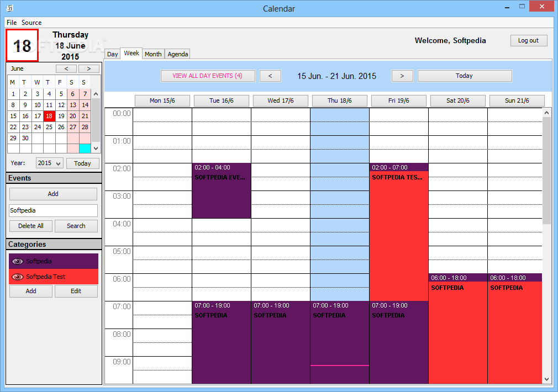The width and height of the screenshot is (558, 392).
Task: Click the Calendar app icon in title bar
Action: pos(10,8)
